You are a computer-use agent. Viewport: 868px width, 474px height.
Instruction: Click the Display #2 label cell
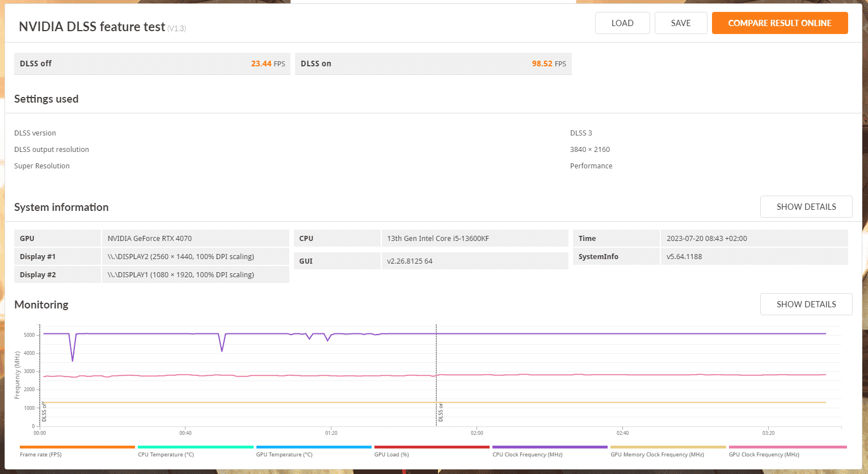point(57,275)
